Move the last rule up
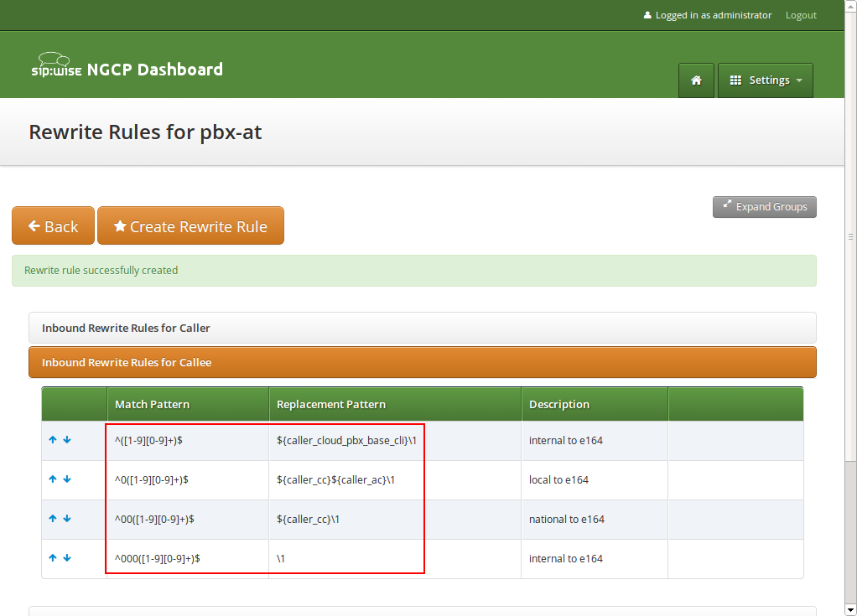 [x=53, y=558]
